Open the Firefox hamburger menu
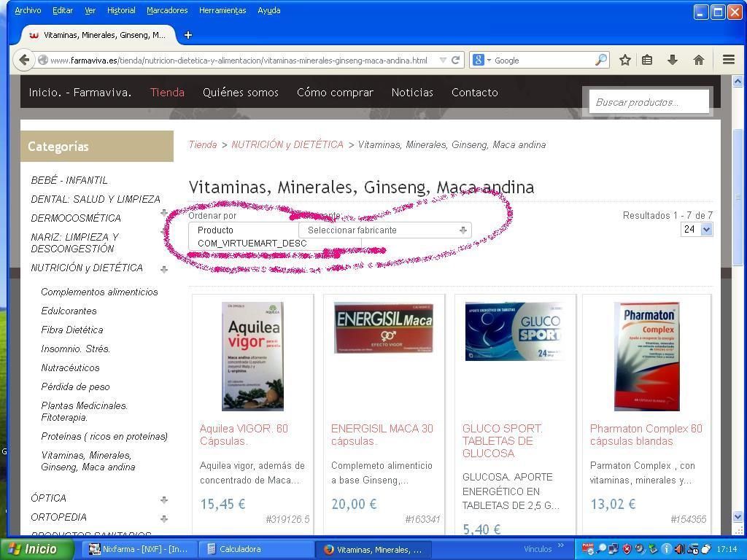This screenshot has height=560, width=747. tap(729, 60)
